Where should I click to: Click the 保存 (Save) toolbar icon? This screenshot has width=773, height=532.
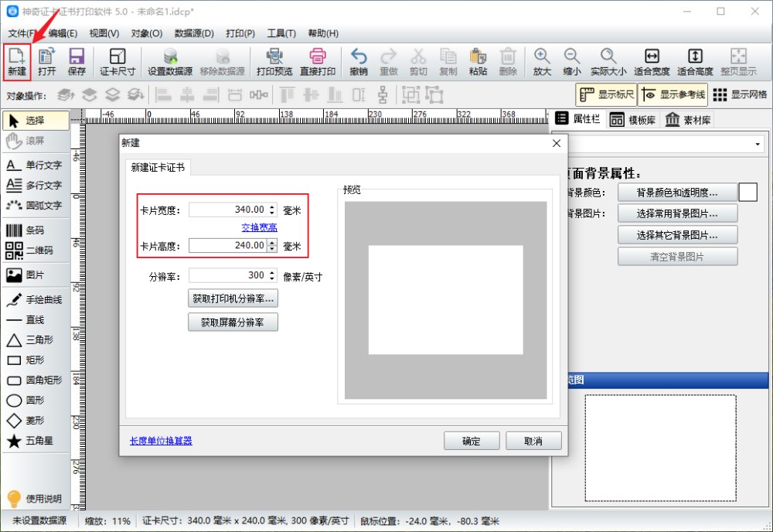click(77, 62)
